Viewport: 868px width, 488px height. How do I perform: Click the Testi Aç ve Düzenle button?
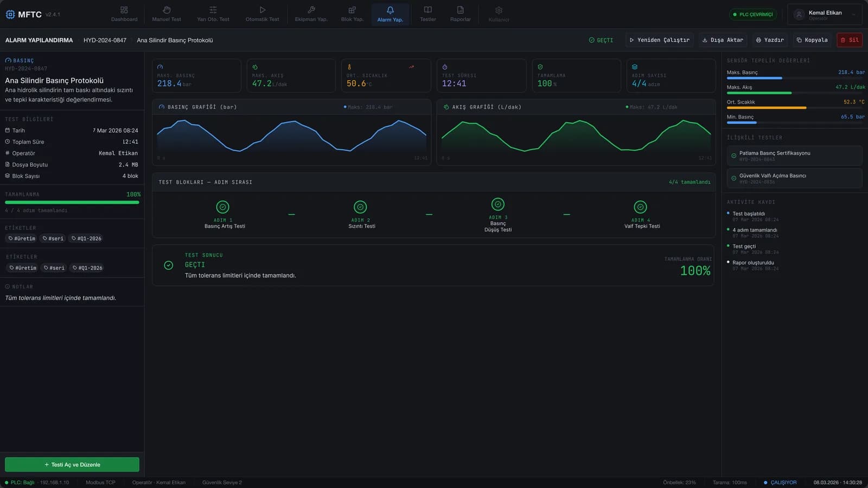coord(72,465)
